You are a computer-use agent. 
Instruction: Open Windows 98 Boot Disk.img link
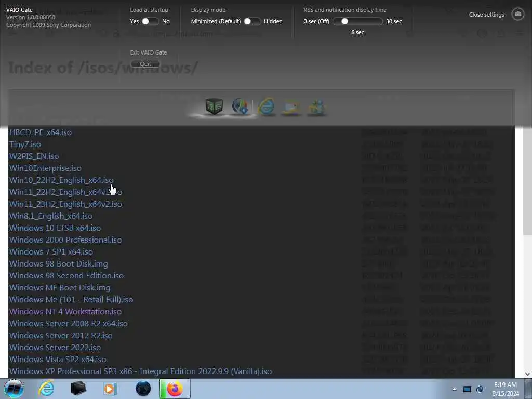tap(58, 263)
